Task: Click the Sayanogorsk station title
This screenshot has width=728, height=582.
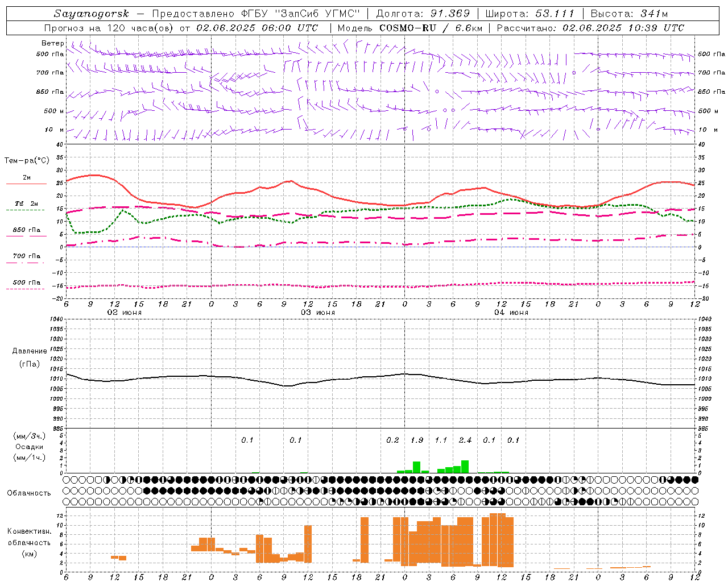Action: point(92,14)
